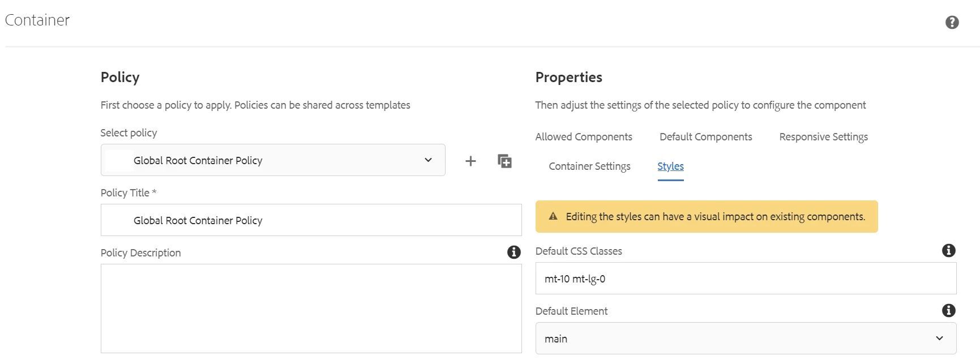Image resolution: width=980 pixels, height=364 pixels.
Task: Add a new policy with plus icon
Action: (x=470, y=161)
